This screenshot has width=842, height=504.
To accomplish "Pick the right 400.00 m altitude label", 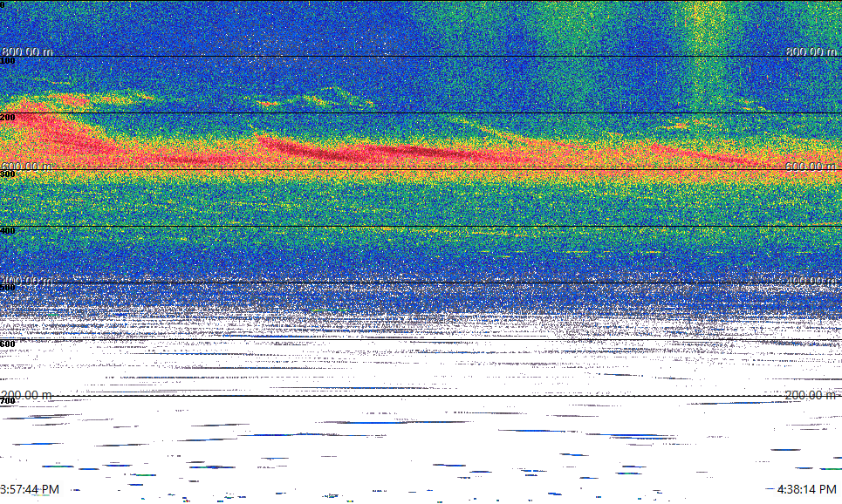I will click(x=811, y=280).
